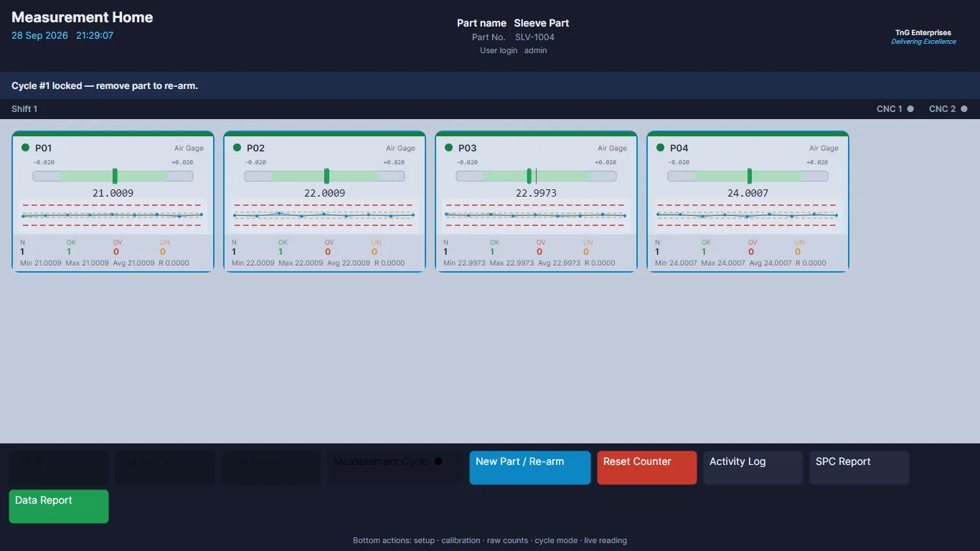Click "Max 22.9973" on the P03 card
980x551 pixels.
click(512, 263)
